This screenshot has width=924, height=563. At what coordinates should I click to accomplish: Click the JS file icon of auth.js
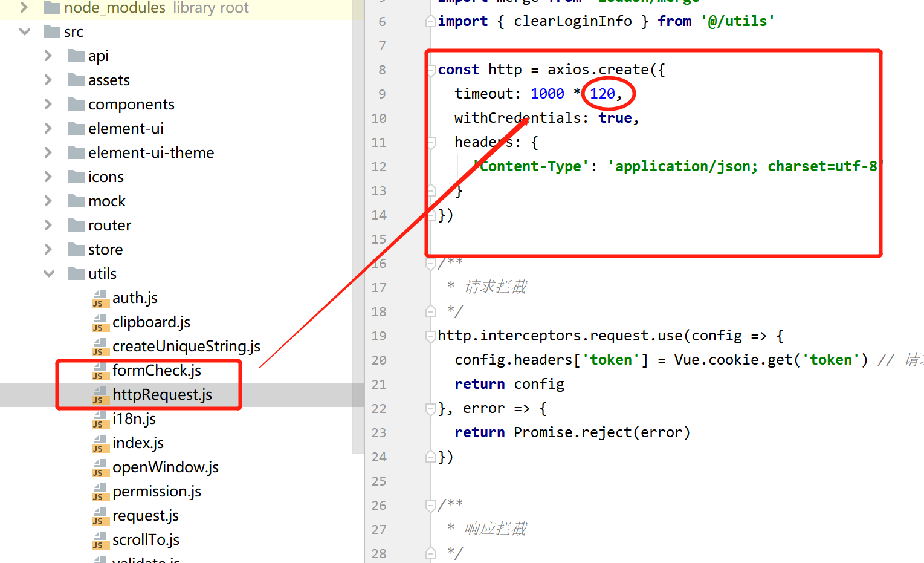[100, 298]
